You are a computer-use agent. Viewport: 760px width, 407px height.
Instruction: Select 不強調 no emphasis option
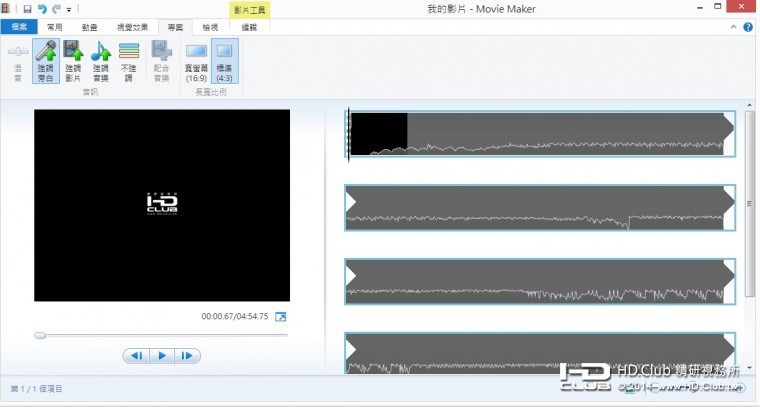pos(128,62)
